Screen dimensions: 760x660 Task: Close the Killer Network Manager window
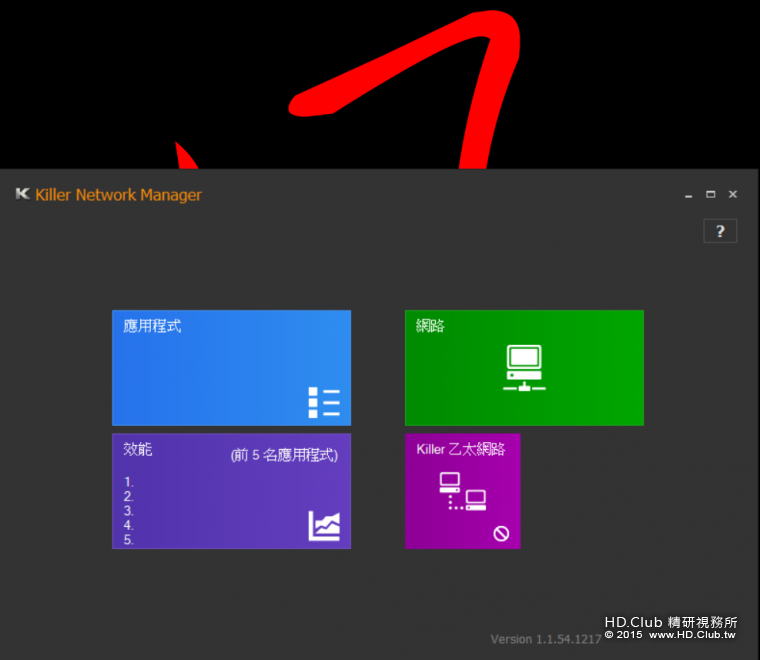[x=733, y=194]
